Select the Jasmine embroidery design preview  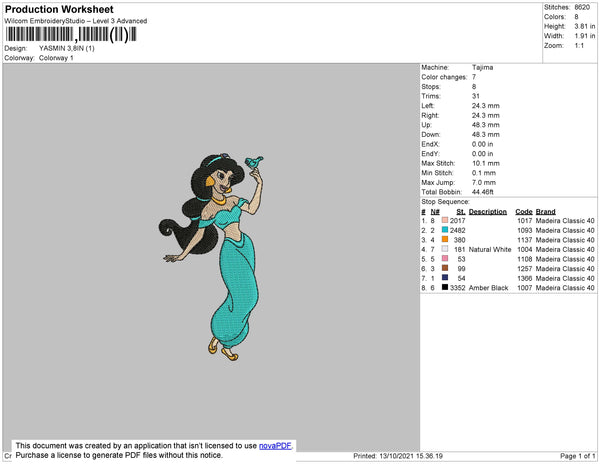click(x=211, y=257)
